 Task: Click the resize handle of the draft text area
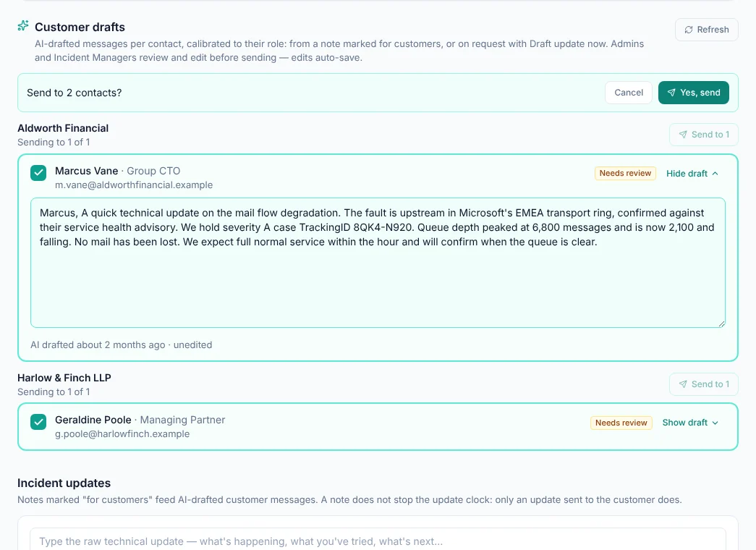(x=721, y=323)
